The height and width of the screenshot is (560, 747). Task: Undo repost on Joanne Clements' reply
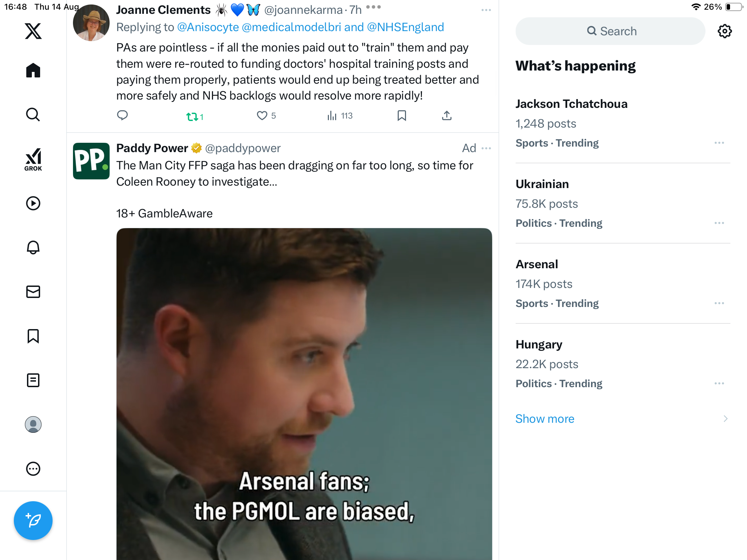pos(192,116)
